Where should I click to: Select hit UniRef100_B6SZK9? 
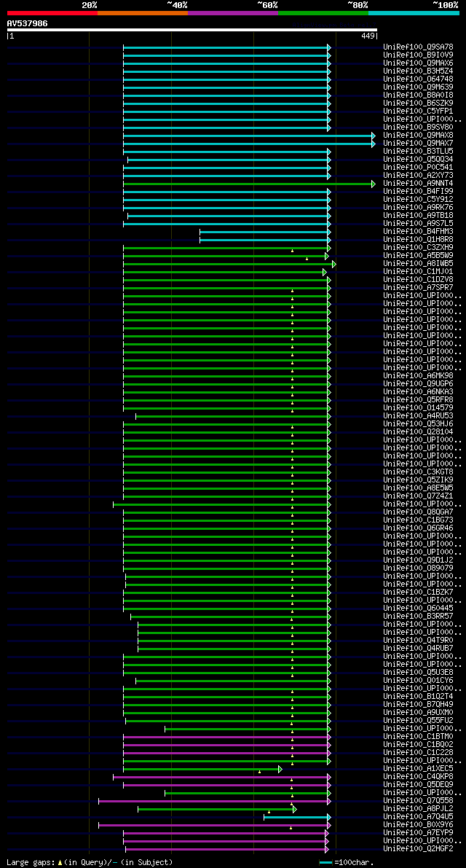coord(418,103)
